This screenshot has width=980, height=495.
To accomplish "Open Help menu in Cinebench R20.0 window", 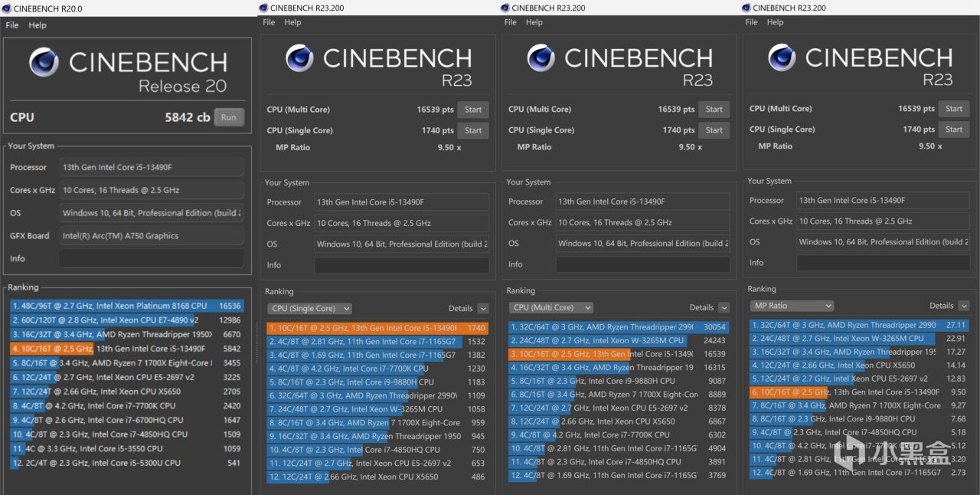I will (x=38, y=25).
